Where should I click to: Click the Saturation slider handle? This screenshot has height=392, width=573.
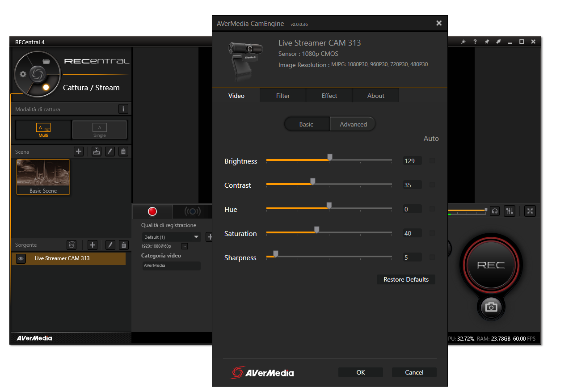click(317, 230)
